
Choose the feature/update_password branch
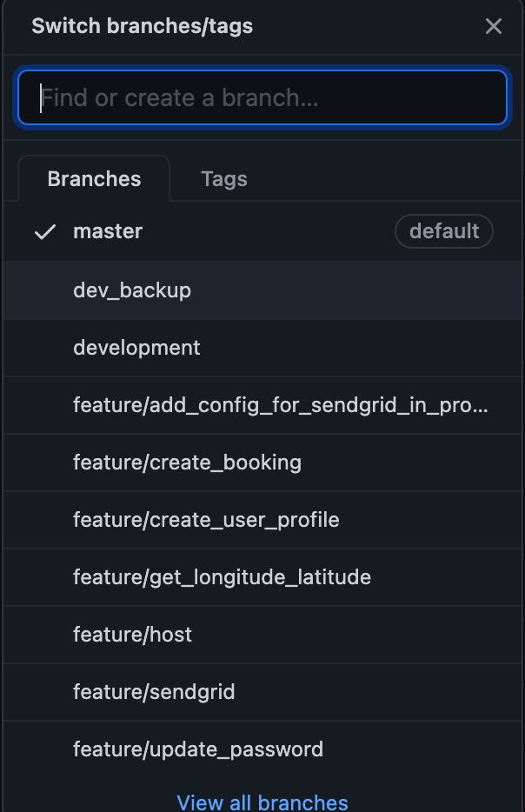pos(262,750)
